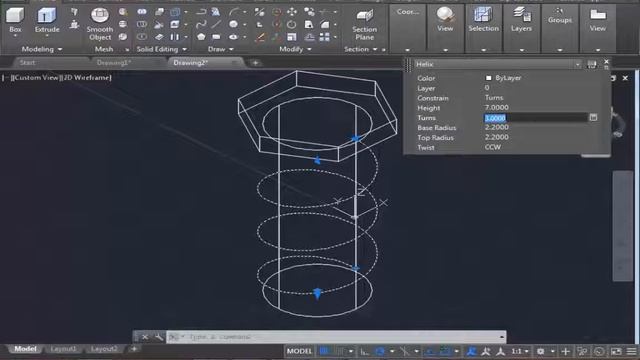Switch to the Drawing1 tab
Screen dimensions: 640x360
point(113,63)
